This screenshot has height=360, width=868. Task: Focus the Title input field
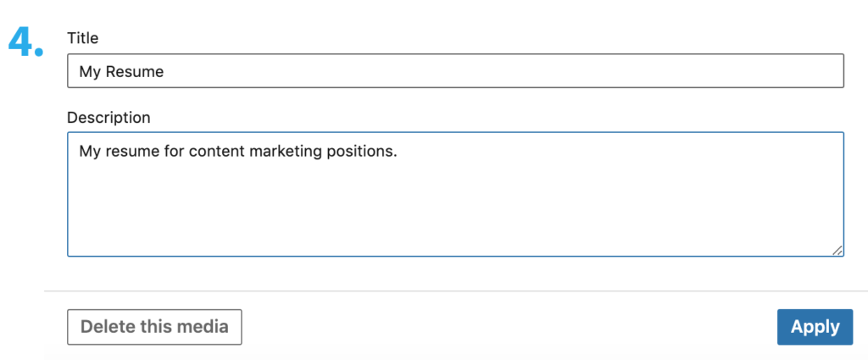point(455,71)
